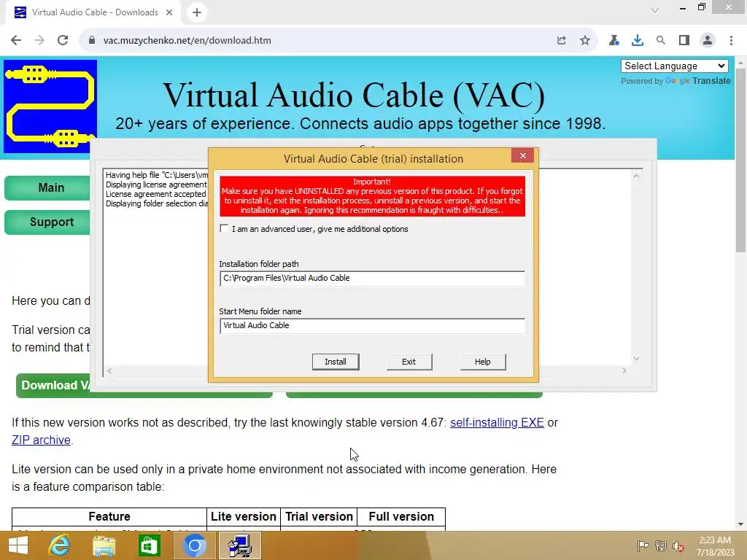
Task: Click the search magnifier toolbar icon
Action: point(661,41)
